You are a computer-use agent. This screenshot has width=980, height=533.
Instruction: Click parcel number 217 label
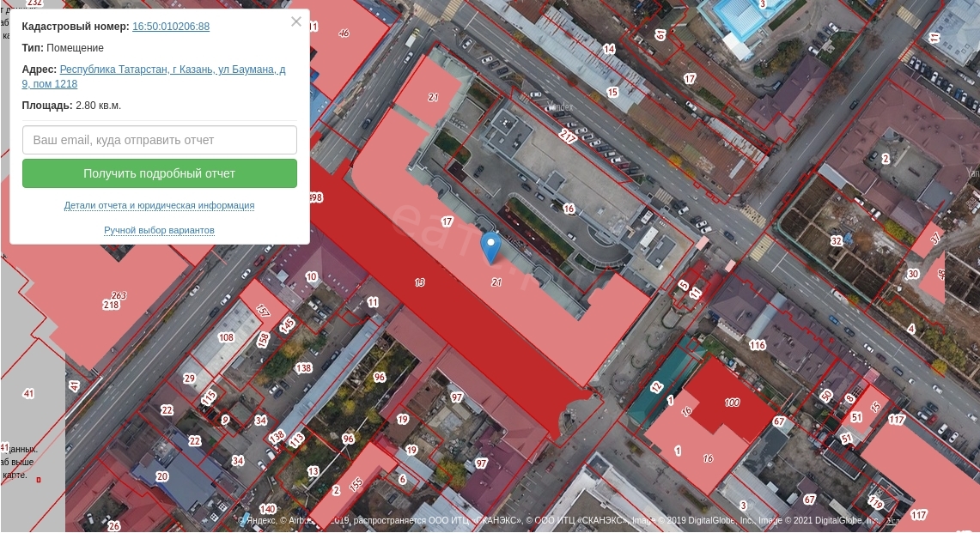[568, 136]
